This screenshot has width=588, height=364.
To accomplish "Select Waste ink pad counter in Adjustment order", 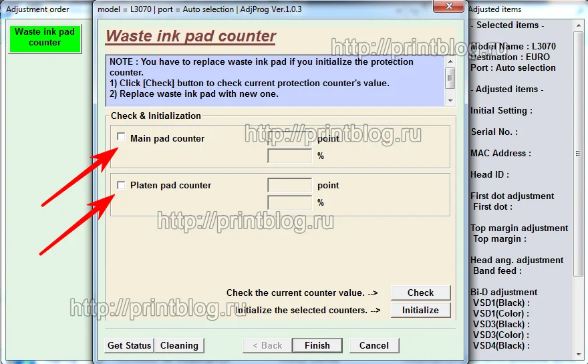I will (x=45, y=39).
